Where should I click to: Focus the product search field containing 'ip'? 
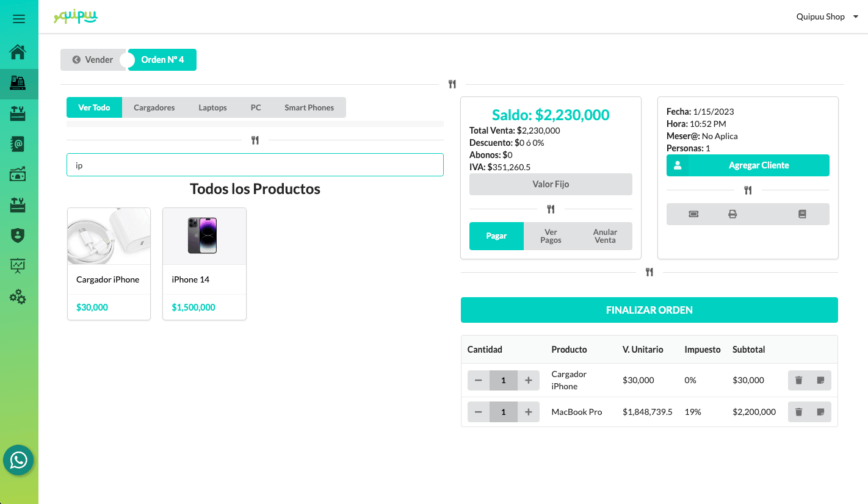255,165
